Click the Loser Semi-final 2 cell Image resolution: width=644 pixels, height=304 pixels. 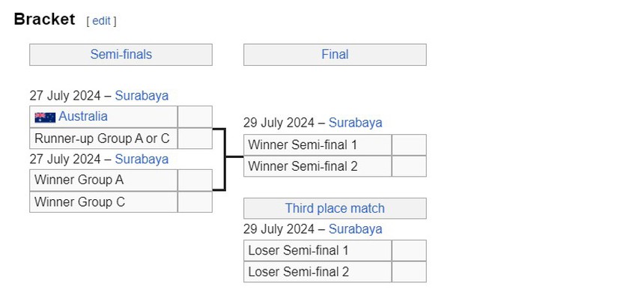tap(317, 272)
